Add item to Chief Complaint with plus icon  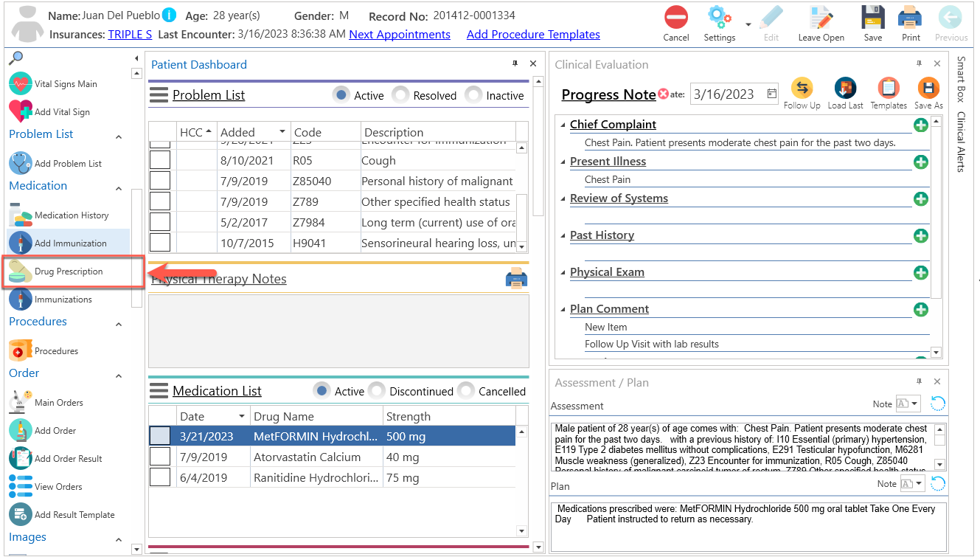click(921, 125)
